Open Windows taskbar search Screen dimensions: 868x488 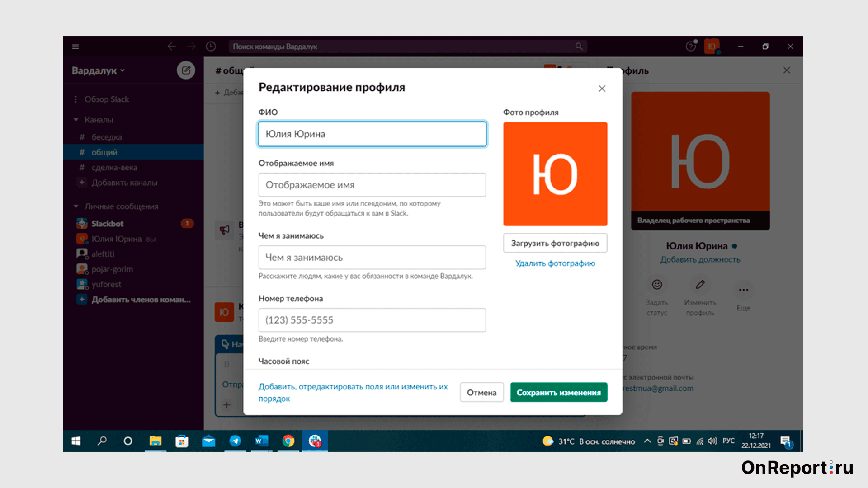point(102,441)
